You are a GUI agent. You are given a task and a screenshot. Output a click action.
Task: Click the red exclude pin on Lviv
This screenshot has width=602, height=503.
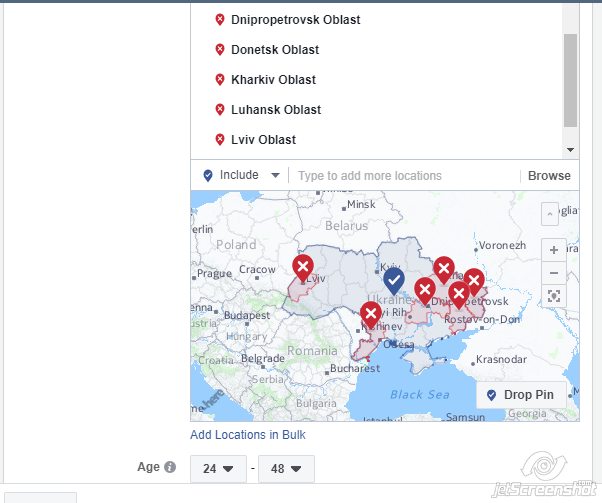[303, 267]
